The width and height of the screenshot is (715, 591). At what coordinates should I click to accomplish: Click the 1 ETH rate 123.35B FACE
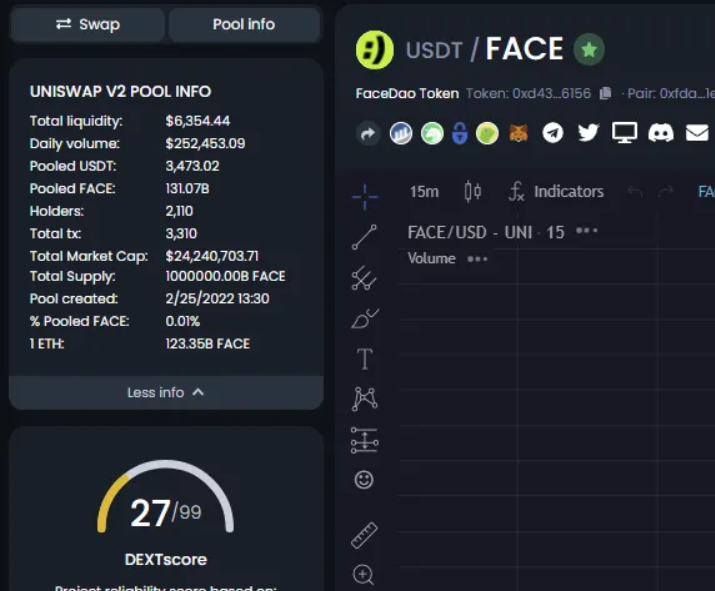pos(207,343)
